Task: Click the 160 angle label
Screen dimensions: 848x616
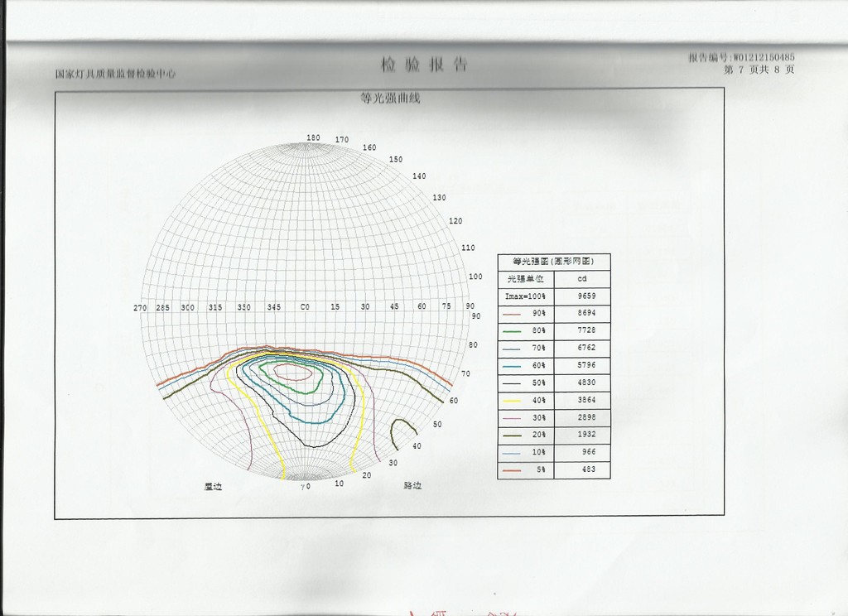Action: point(369,147)
